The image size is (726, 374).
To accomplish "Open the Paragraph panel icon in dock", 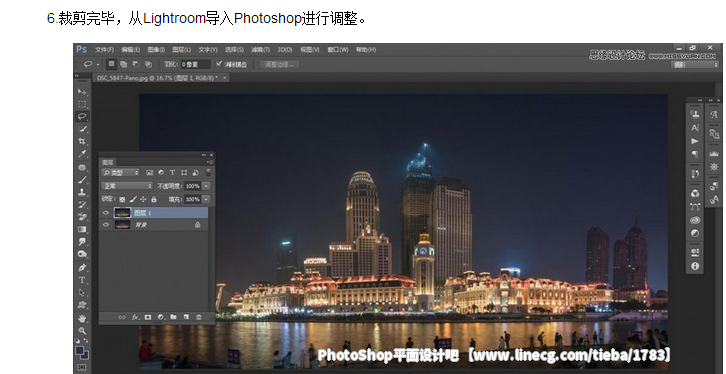I will point(695,154).
